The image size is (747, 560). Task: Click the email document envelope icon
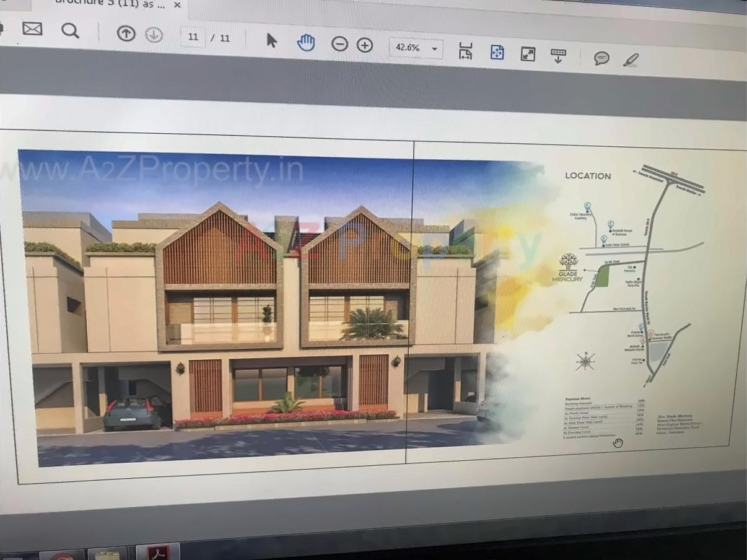tap(32, 28)
